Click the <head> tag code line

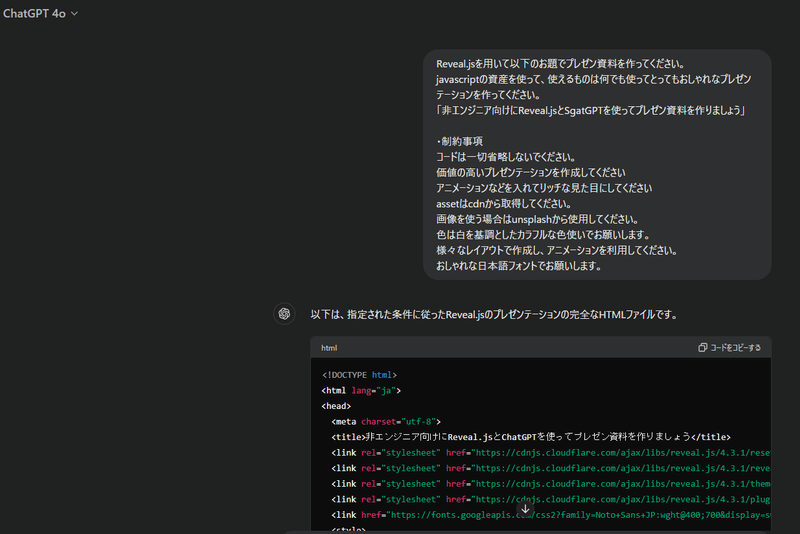point(336,406)
